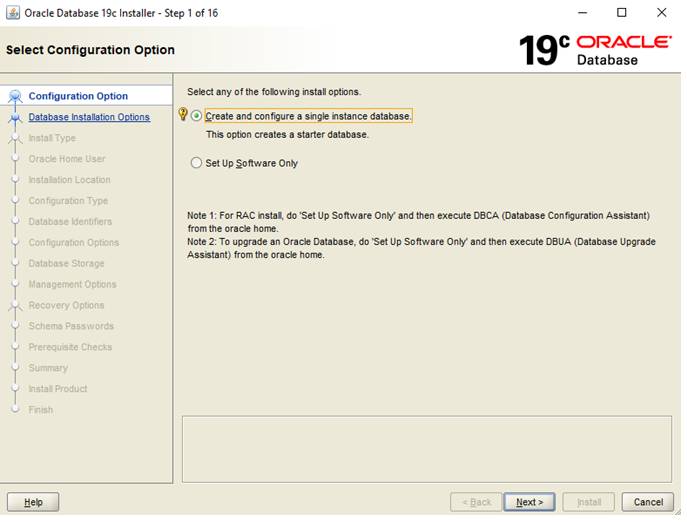The height and width of the screenshot is (522, 687).
Task: Maximize the Oracle installer window
Action: pyautogui.click(x=621, y=13)
